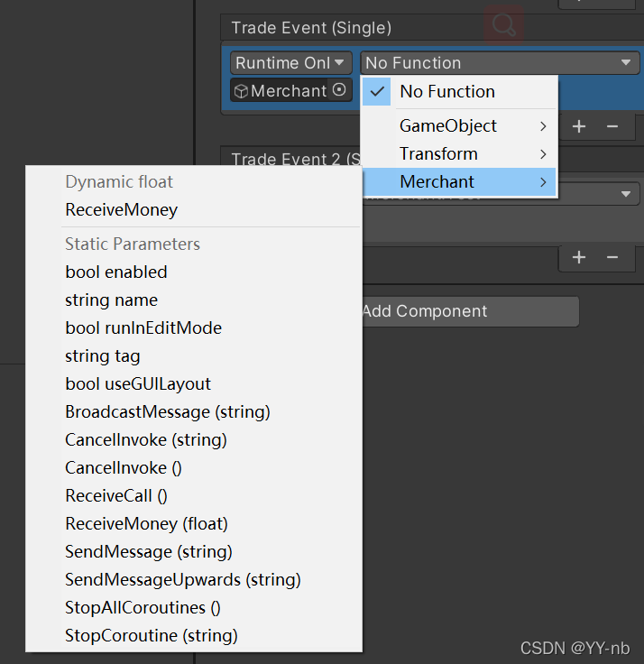
Task: Expand the Transform submenu
Action: click(459, 153)
